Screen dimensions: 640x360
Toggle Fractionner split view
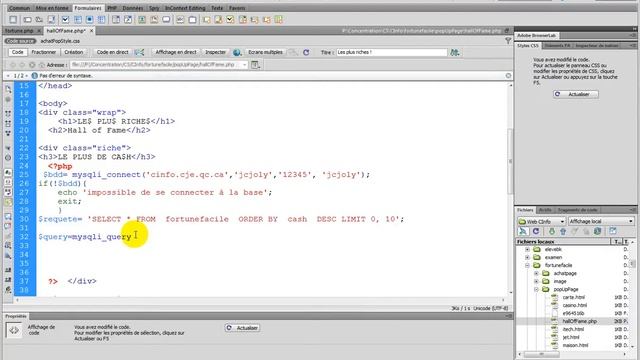[44, 52]
